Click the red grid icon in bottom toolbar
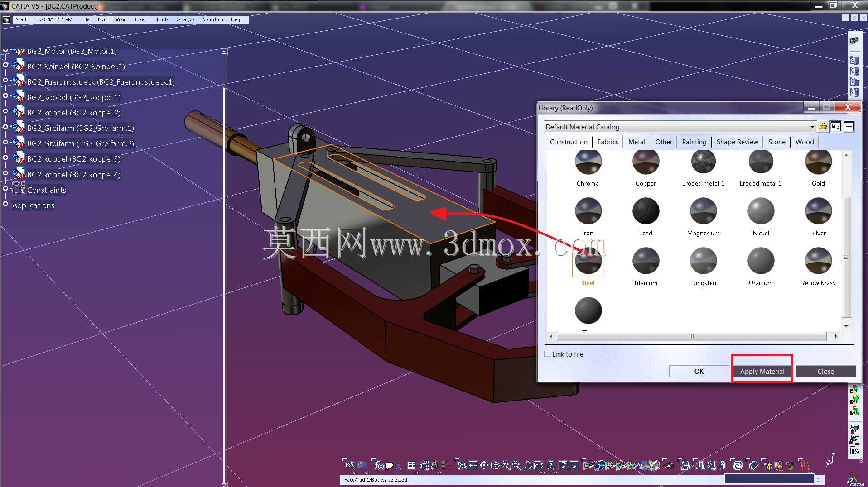This screenshot has width=868, height=487. [x=805, y=465]
